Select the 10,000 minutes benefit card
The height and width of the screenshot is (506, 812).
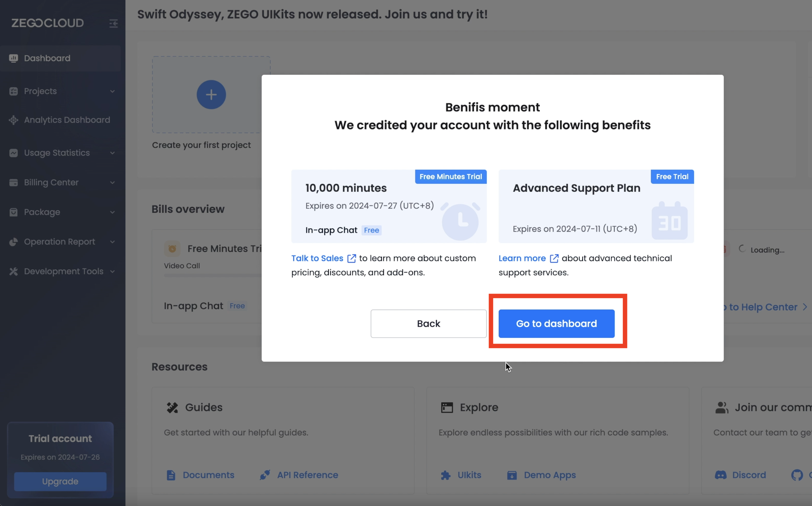click(389, 207)
